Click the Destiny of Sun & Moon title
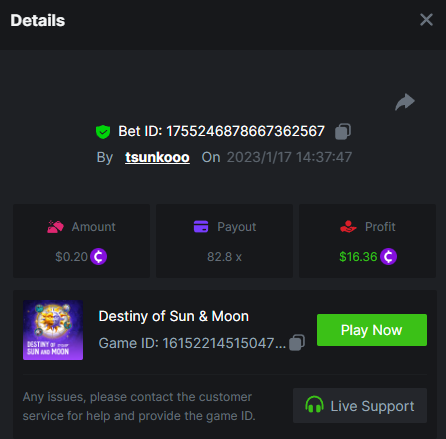Viewport: 446px width, 439px height. [x=174, y=316]
